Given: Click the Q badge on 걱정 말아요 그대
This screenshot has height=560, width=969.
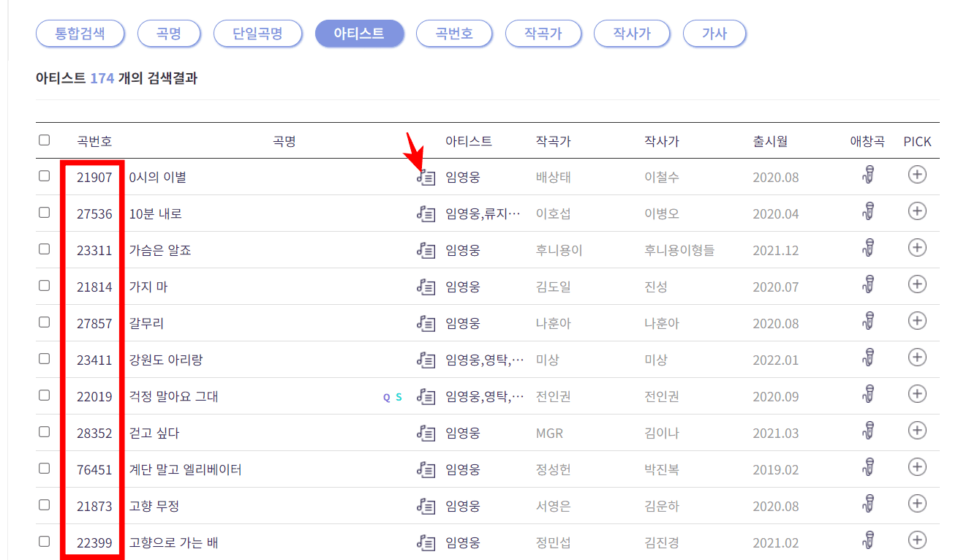Looking at the screenshot, I should pyautogui.click(x=387, y=398).
